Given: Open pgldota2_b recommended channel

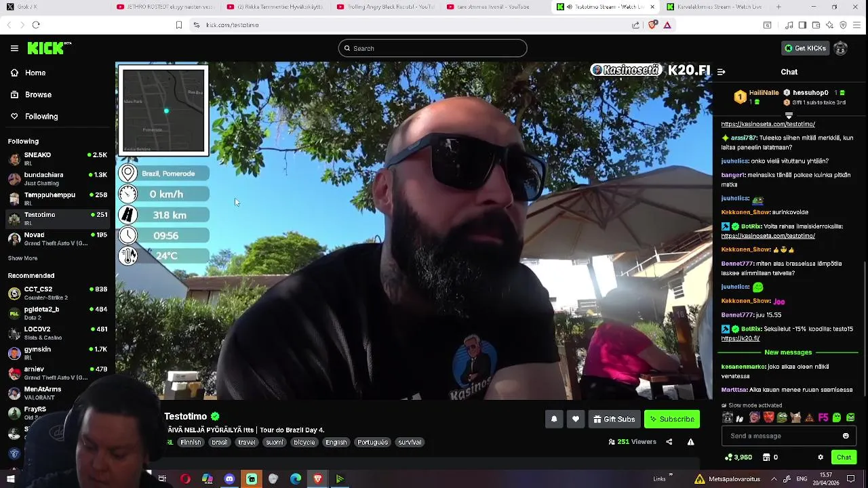Looking at the screenshot, I should pyautogui.click(x=58, y=312).
